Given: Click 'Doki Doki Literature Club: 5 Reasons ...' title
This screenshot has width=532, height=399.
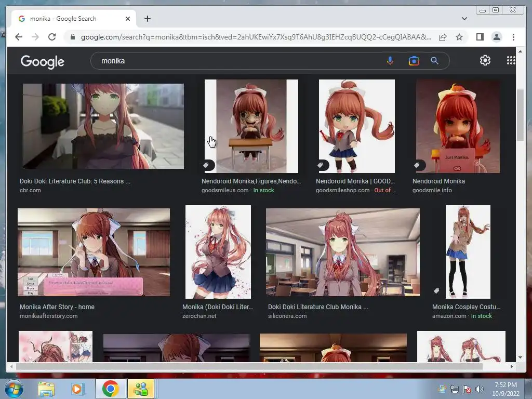Looking at the screenshot, I should [x=75, y=181].
